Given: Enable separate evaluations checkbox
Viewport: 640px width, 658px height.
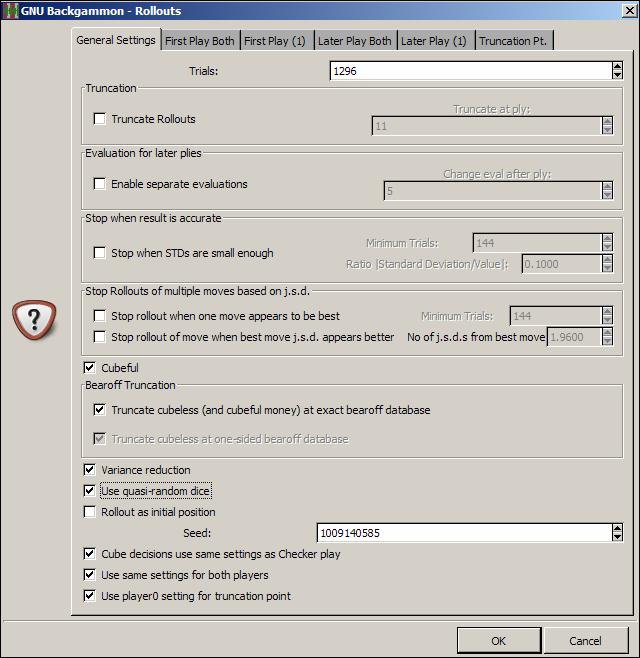Looking at the screenshot, I should point(99,184).
